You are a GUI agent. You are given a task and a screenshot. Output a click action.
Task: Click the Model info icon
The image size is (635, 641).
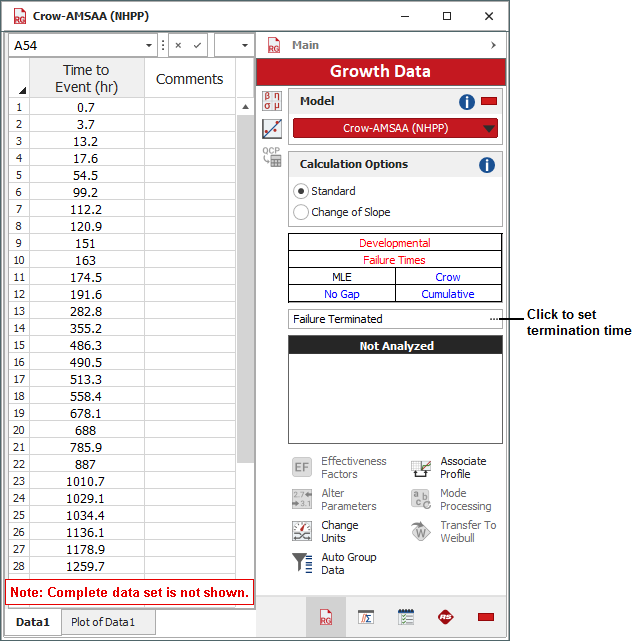(467, 102)
